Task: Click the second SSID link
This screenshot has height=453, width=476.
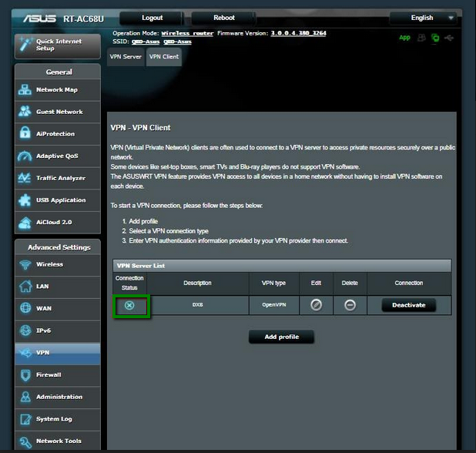Action: click(x=177, y=42)
